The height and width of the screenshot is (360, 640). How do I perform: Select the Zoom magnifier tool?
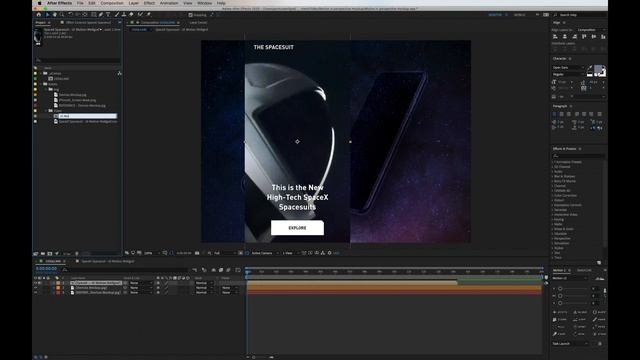pos(62,15)
